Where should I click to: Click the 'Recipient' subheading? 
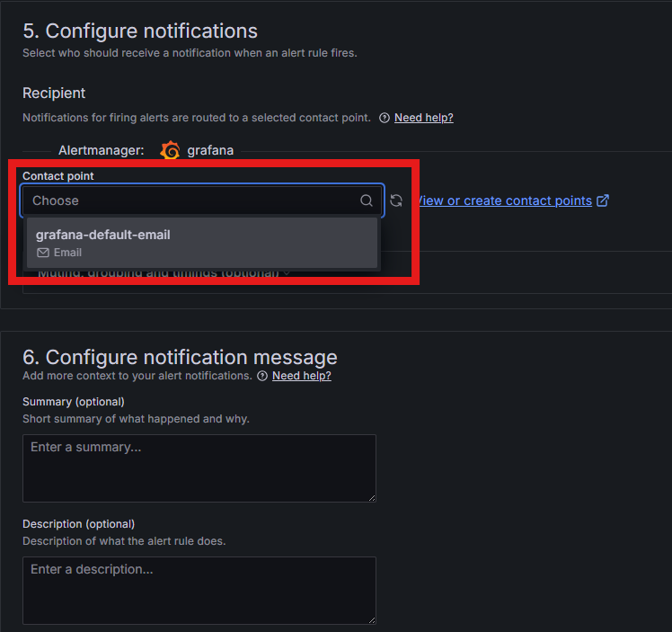click(x=54, y=93)
